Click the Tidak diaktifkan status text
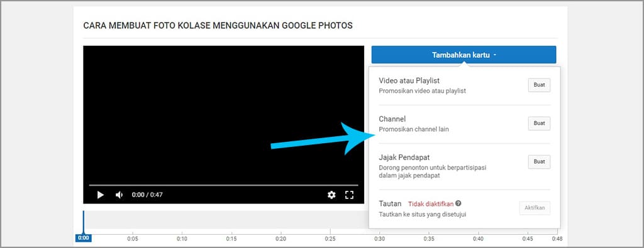This screenshot has width=644, height=248. click(x=431, y=203)
